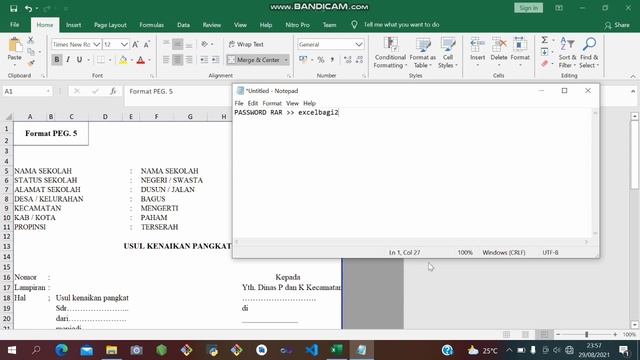Click the Undo arrow icon
Image resolution: width=640 pixels, height=360 pixels.
[28, 8]
